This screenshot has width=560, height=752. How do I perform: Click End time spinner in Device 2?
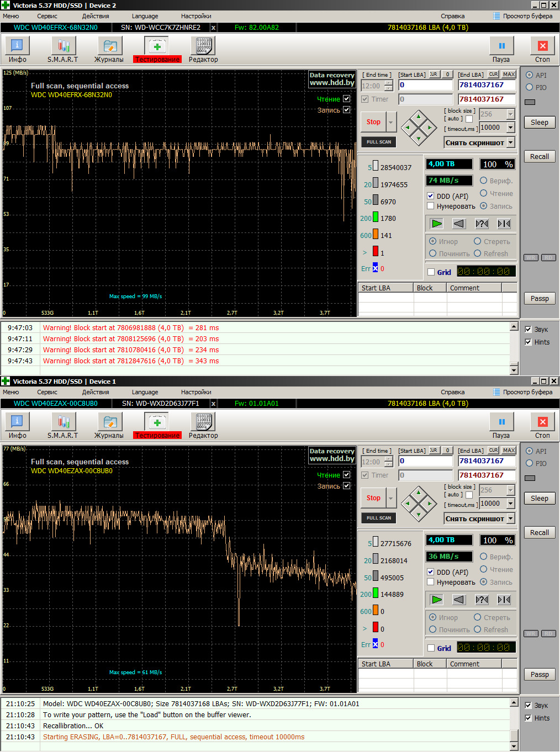tap(389, 86)
